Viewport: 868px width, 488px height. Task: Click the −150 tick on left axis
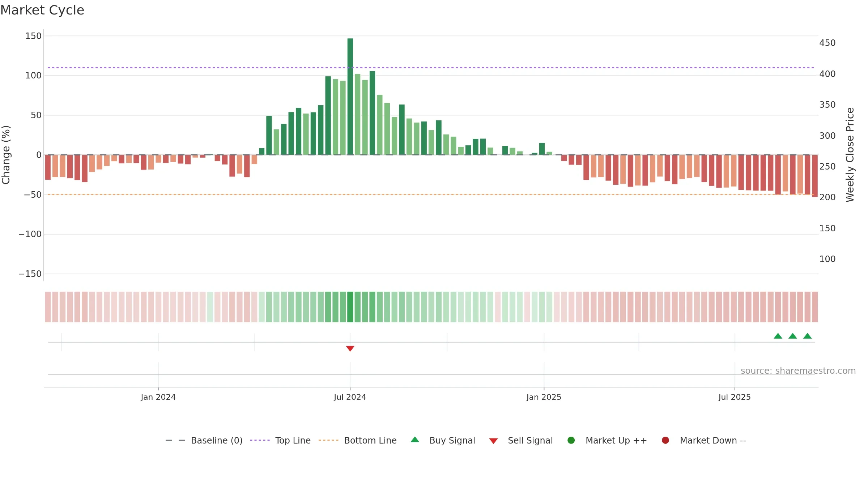tap(30, 274)
